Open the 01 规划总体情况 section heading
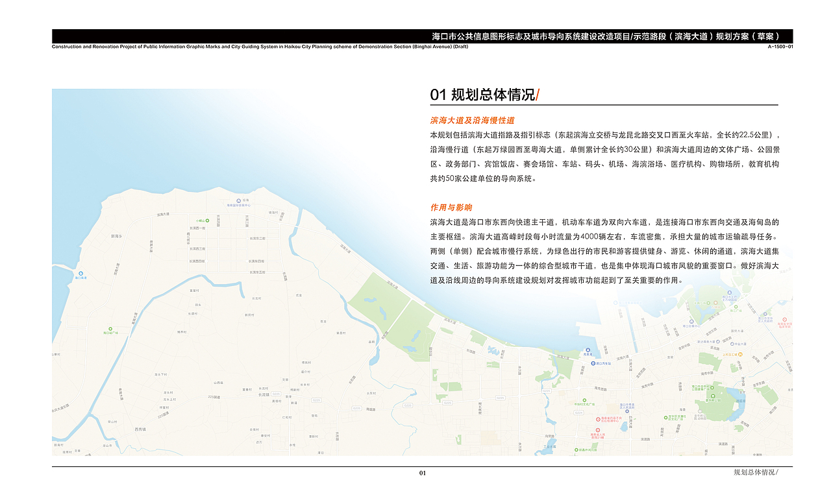The width and height of the screenshot is (831, 504). (484, 94)
